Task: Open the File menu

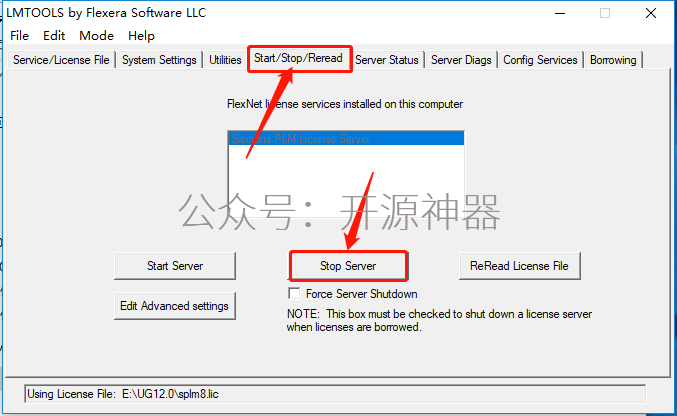Action: coord(19,36)
